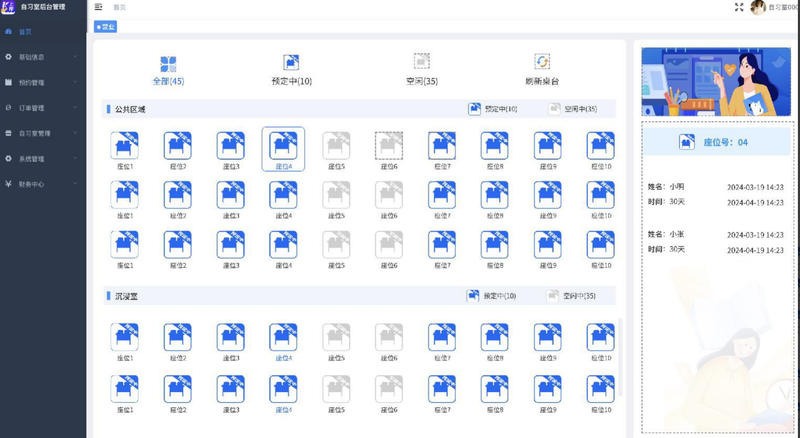Click the seat icon beside 座位号: 04
Image resolution: width=800 pixels, height=438 pixels.
point(687,142)
